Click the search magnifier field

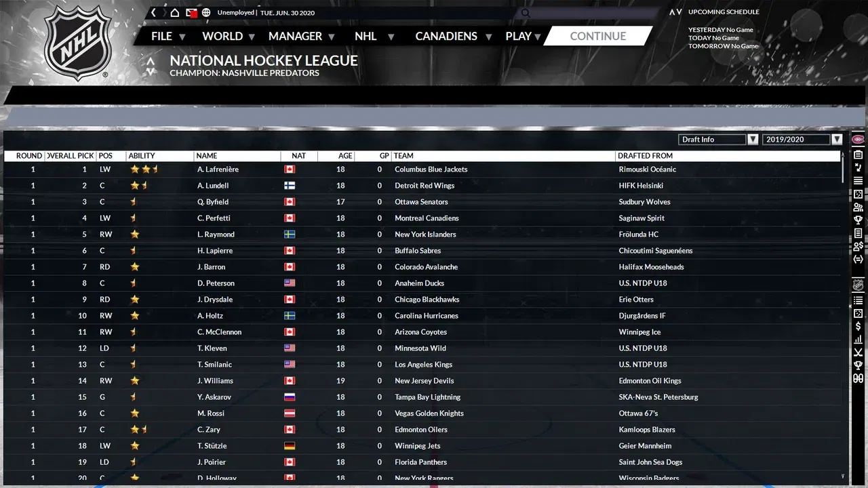pyautogui.click(x=527, y=13)
